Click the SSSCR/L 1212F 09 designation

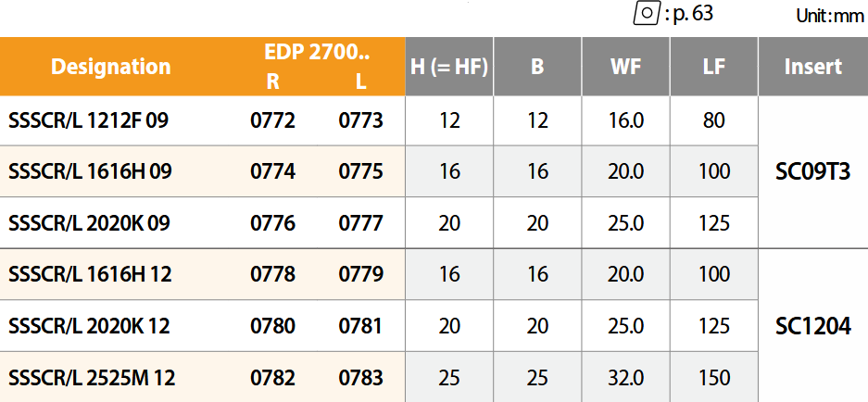(88, 119)
